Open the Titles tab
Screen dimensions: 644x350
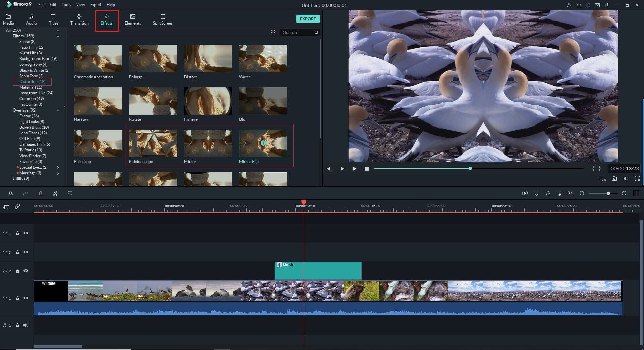tap(53, 19)
